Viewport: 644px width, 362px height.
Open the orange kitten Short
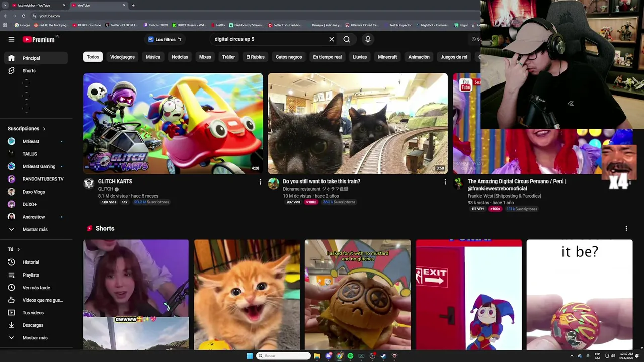pos(247,295)
